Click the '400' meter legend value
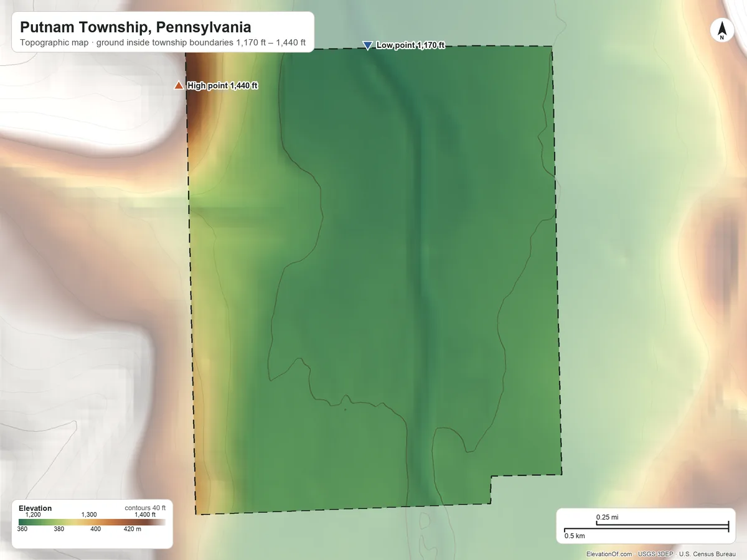This screenshot has width=747, height=560. coord(95,530)
